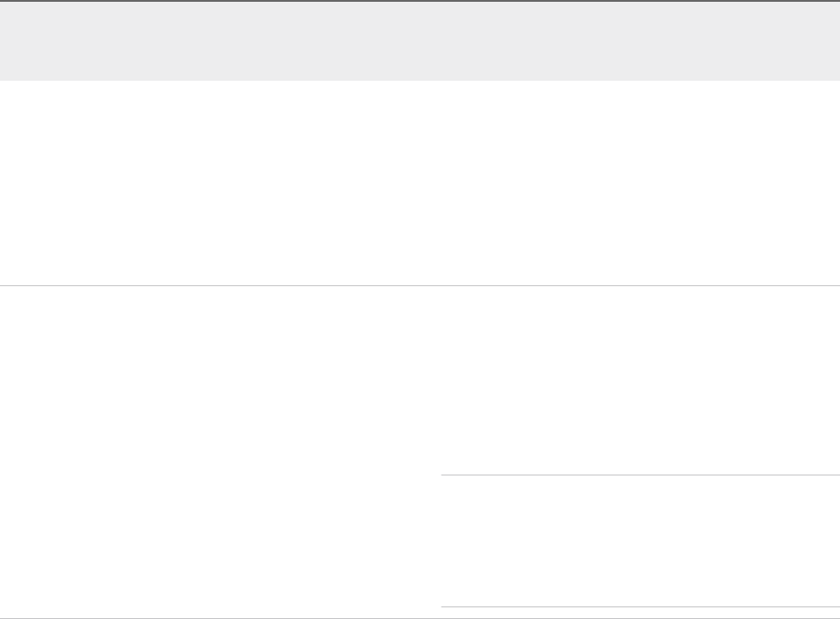Click the first row's right half
This screenshot has width=840, height=619.
click(x=639, y=183)
